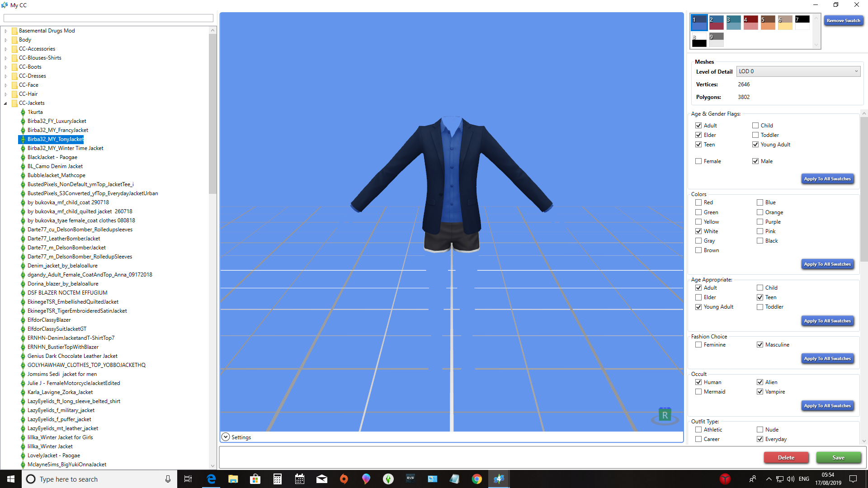
Task: Click the green Save button
Action: (838, 458)
